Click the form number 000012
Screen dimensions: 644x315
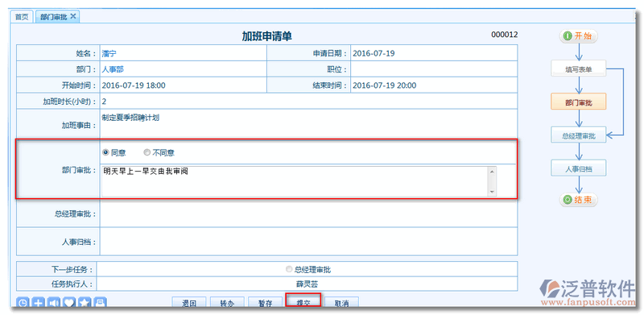click(x=505, y=35)
